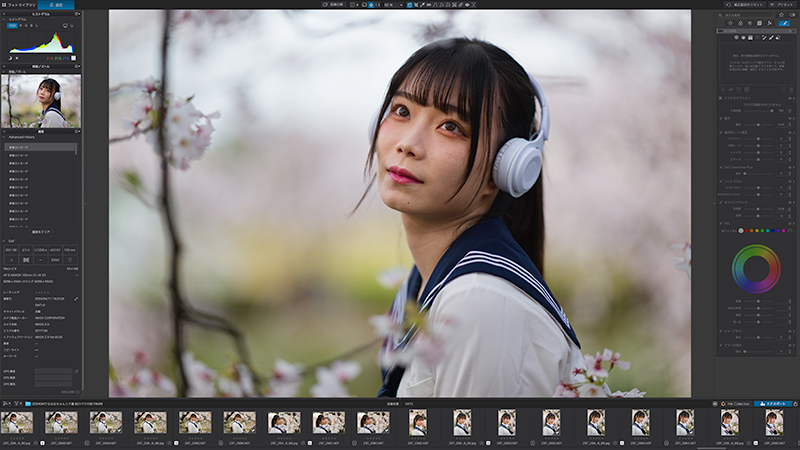800x450 pixels.
Task: Open the histogram palette menu icon
Action: pos(78,14)
